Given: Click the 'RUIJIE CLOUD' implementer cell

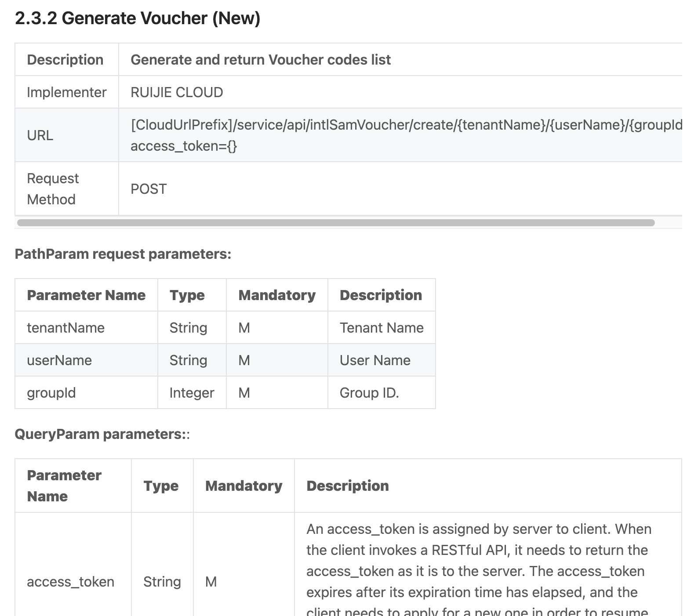Looking at the screenshot, I should tap(400, 92).
